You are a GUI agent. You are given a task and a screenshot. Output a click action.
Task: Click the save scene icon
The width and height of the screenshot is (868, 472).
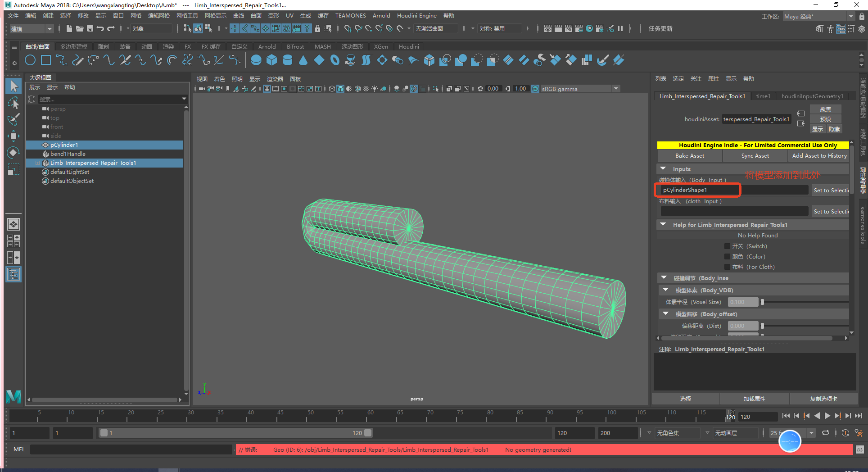[90, 28]
